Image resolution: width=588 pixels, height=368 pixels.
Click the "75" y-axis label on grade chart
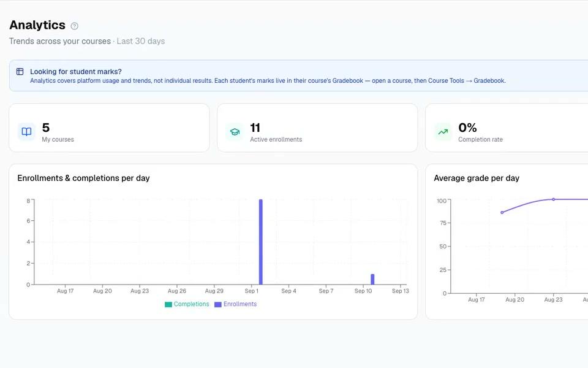coord(443,223)
